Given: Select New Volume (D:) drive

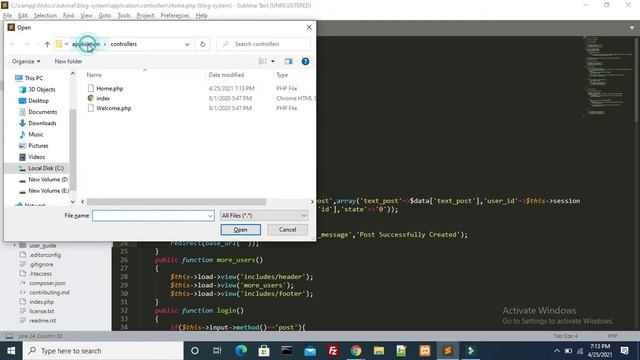Looking at the screenshot, I should click(x=47, y=179).
